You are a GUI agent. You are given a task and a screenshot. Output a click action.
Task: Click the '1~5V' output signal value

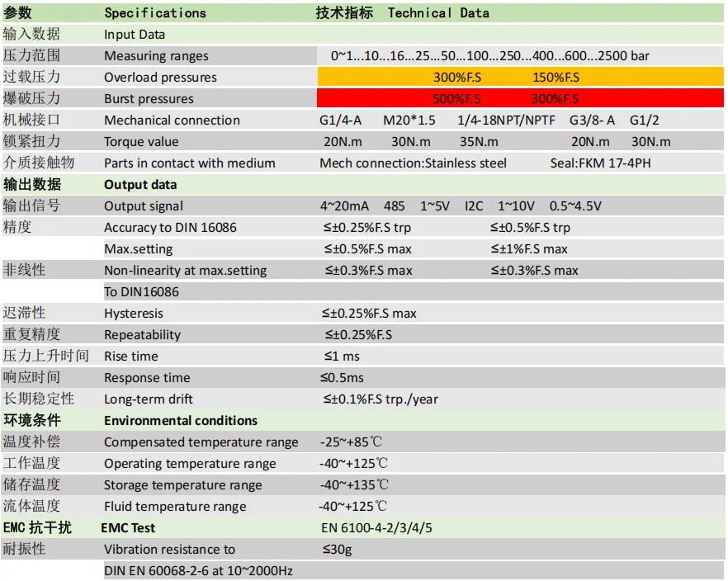coord(435,206)
